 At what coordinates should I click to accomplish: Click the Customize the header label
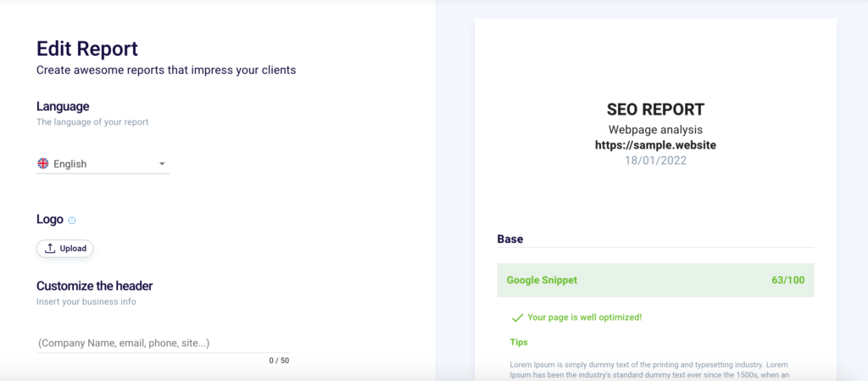[94, 286]
